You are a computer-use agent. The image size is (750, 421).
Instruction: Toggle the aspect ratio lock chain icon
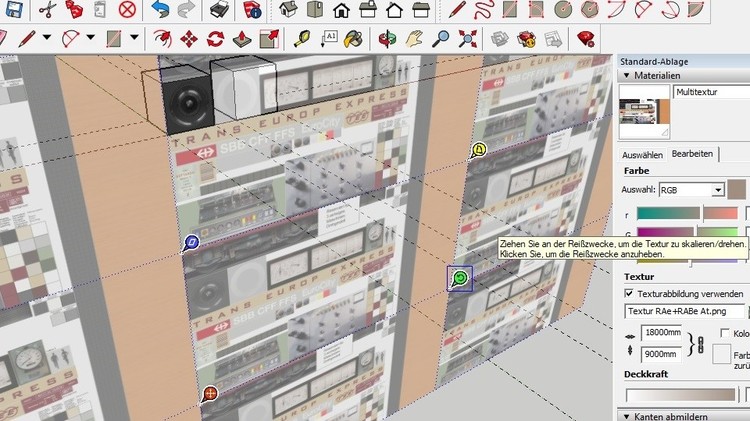(701, 344)
